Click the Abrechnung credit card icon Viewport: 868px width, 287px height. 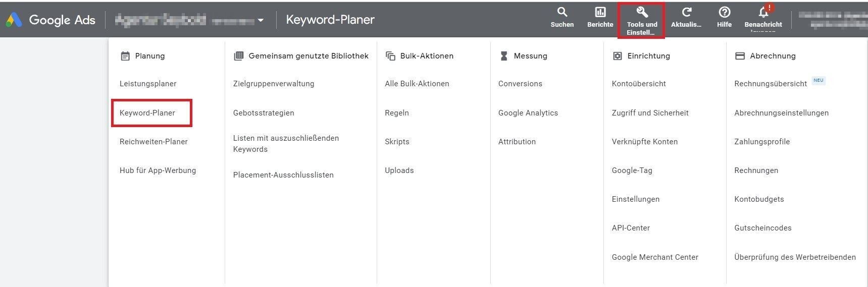tap(740, 56)
